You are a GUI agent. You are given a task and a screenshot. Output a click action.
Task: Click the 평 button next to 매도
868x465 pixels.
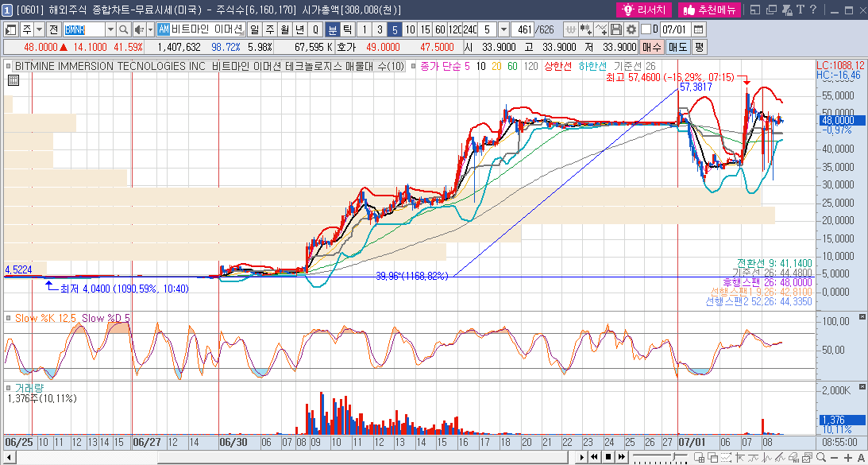coord(699,47)
